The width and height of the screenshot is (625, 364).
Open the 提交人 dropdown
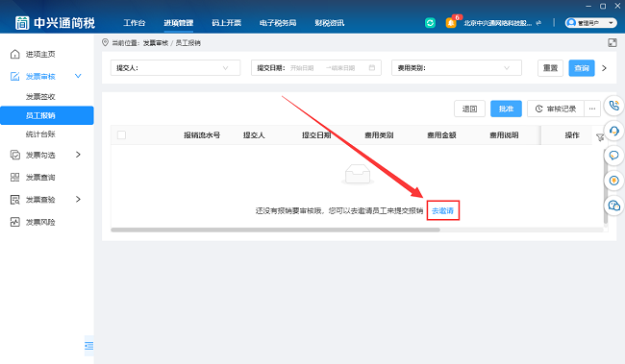pyautogui.click(x=175, y=67)
